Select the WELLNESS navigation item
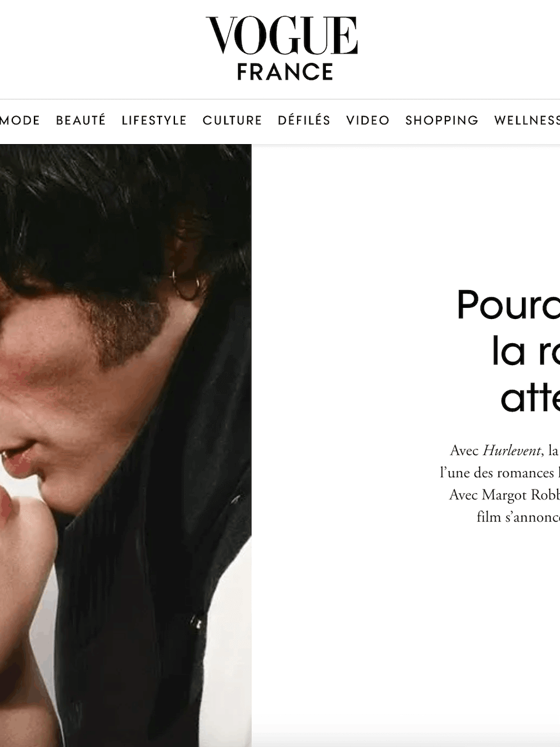This screenshot has width=560, height=747. pos(527,120)
